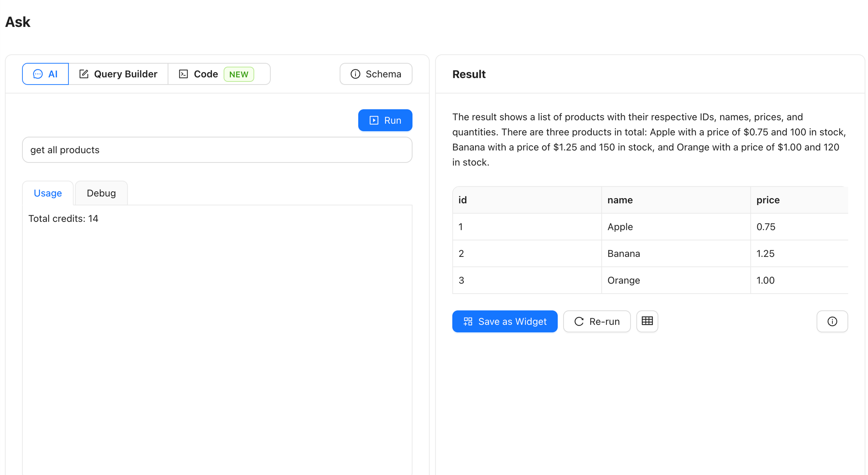The height and width of the screenshot is (475, 868).
Task: Open the Code editor mode
Action: point(199,74)
